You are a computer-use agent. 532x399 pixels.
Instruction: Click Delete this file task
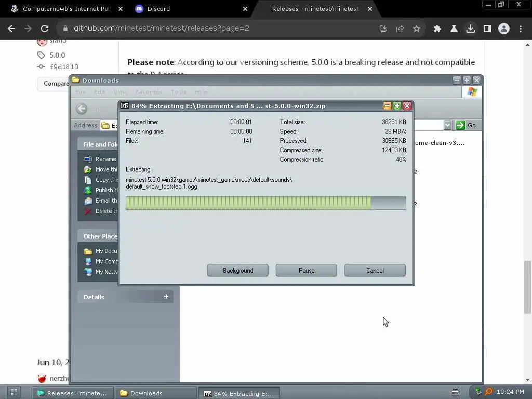point(101,211)
